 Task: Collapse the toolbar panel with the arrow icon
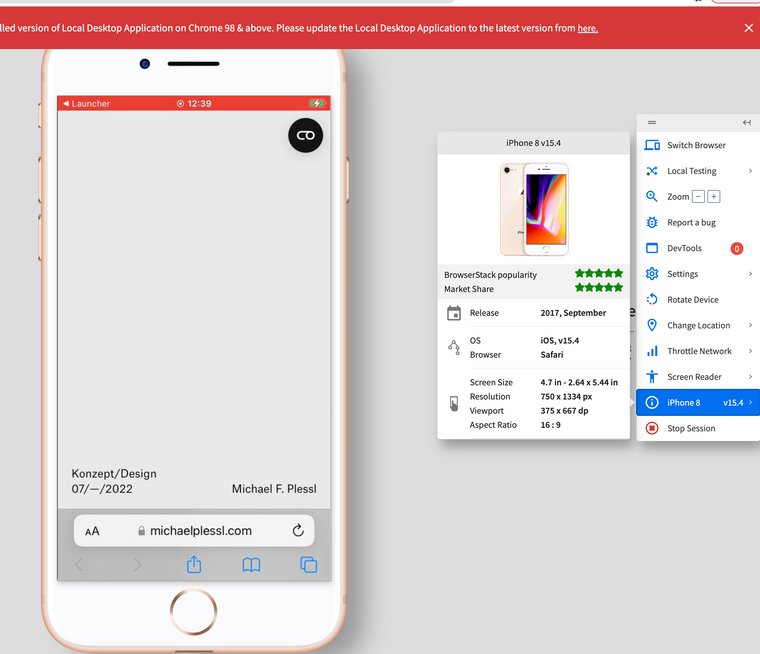746,123
